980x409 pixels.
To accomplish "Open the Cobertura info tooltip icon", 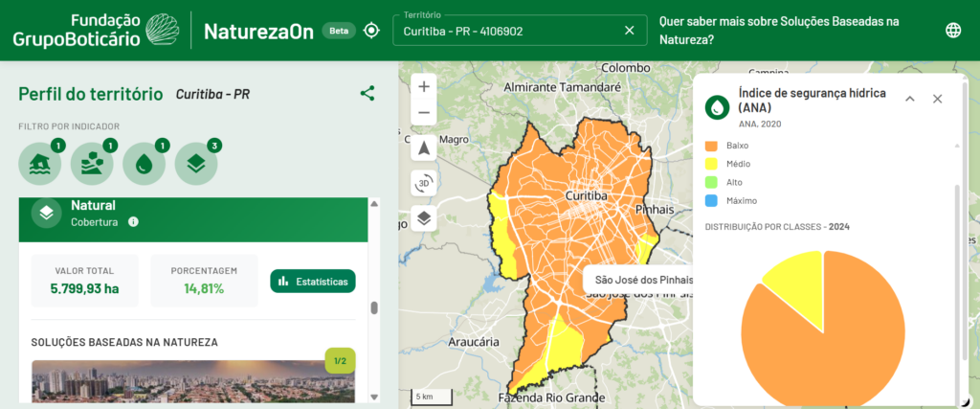I will tap(133, 222).
